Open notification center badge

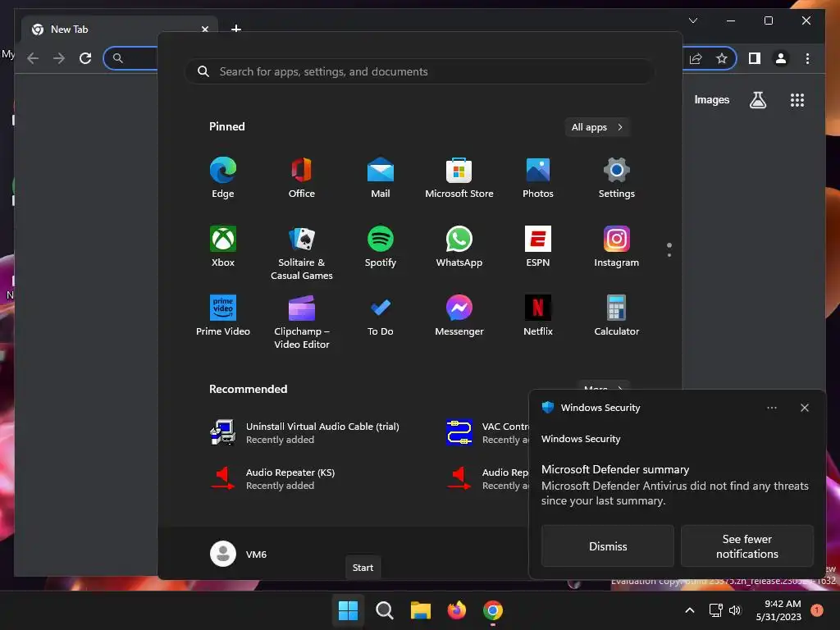click(816, 610)
